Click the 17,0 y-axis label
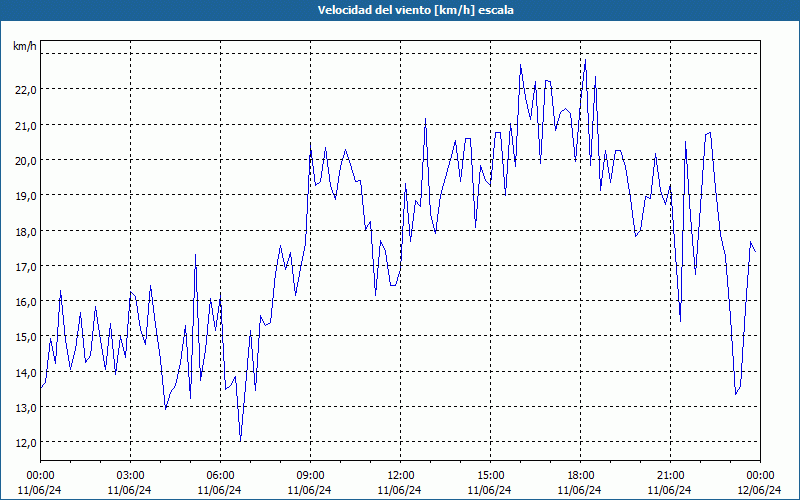This screenshot has width=800, height=500. 26,266
